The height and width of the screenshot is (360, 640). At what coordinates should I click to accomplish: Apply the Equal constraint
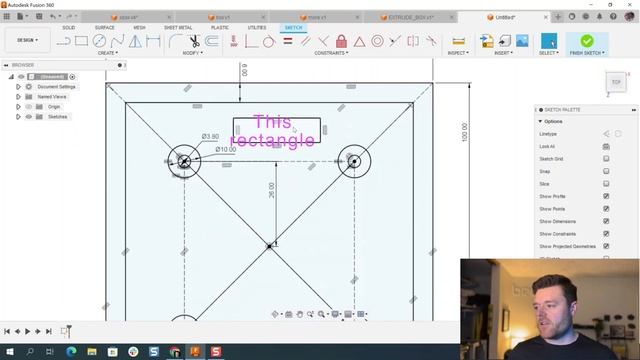click(x=288, y=41)
